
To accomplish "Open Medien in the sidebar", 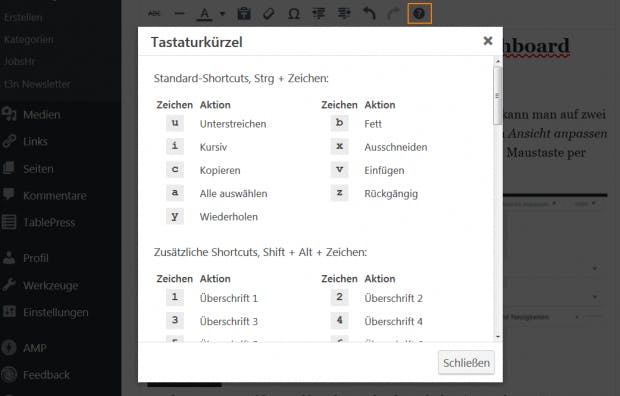I will pos(42,115).
